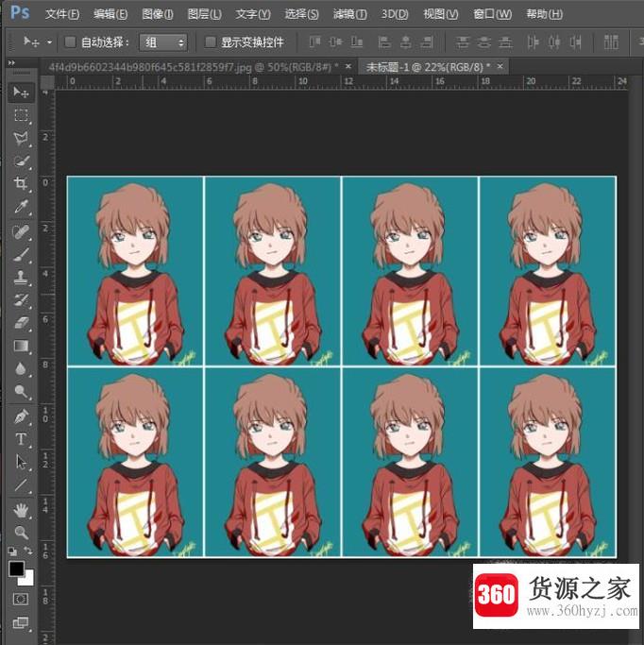Image resolution: width=644 pixels, height=645 pixels.
Task: Open the 滤镜(T) menu
Action: pos(349,14)
